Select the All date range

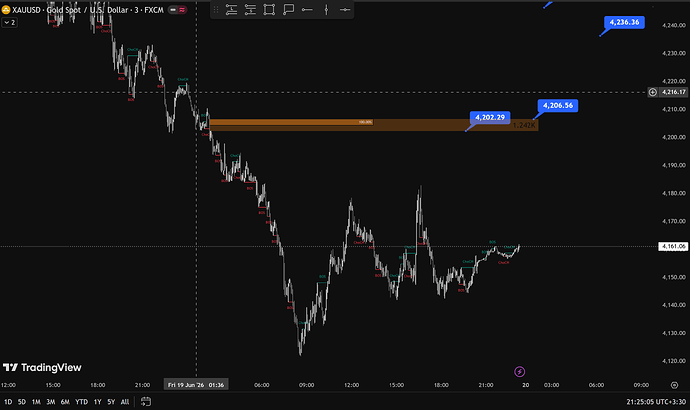coord(125,402)
